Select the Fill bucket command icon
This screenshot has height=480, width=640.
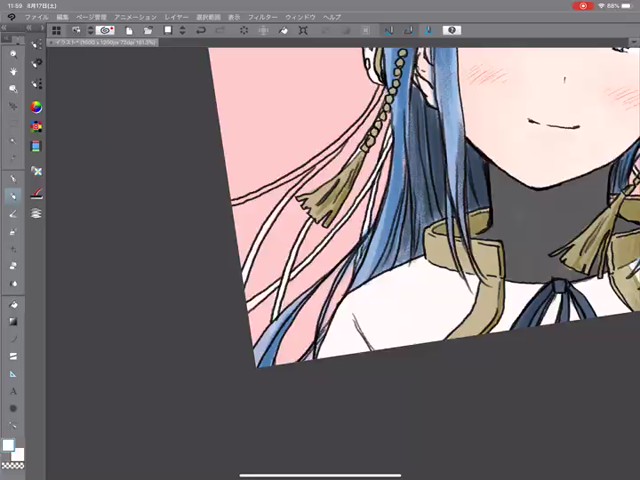click(283, 31)
